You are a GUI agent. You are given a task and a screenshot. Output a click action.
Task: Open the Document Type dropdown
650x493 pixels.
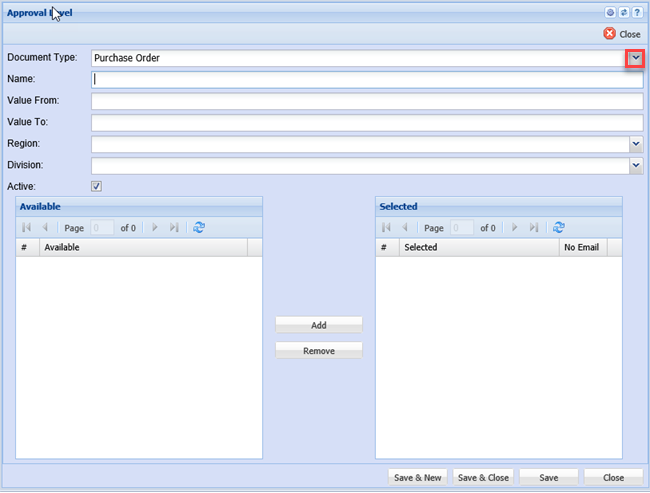(x=635, y=58)
